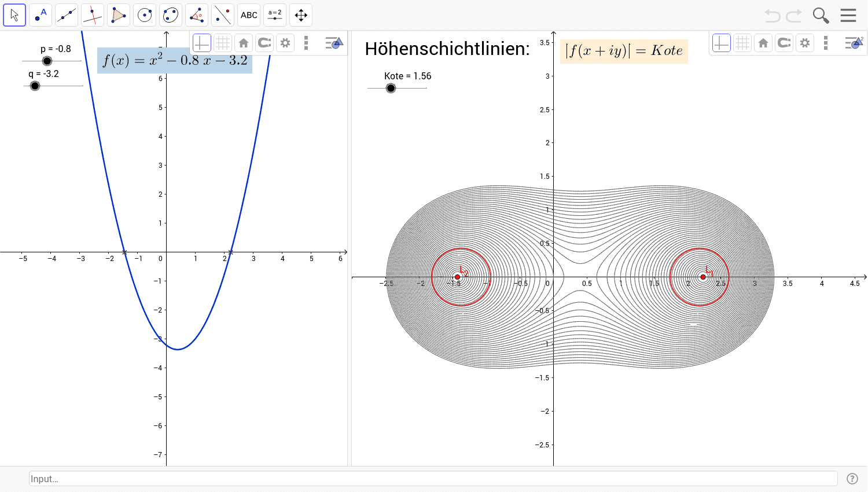Screen dimensions: 868x492
Task: Select the f(x) formula text box
Action: (x=175, y=60)
